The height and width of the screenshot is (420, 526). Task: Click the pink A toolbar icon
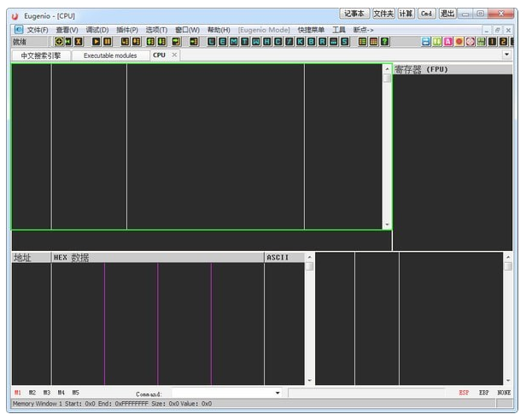[x=448, y=42]
